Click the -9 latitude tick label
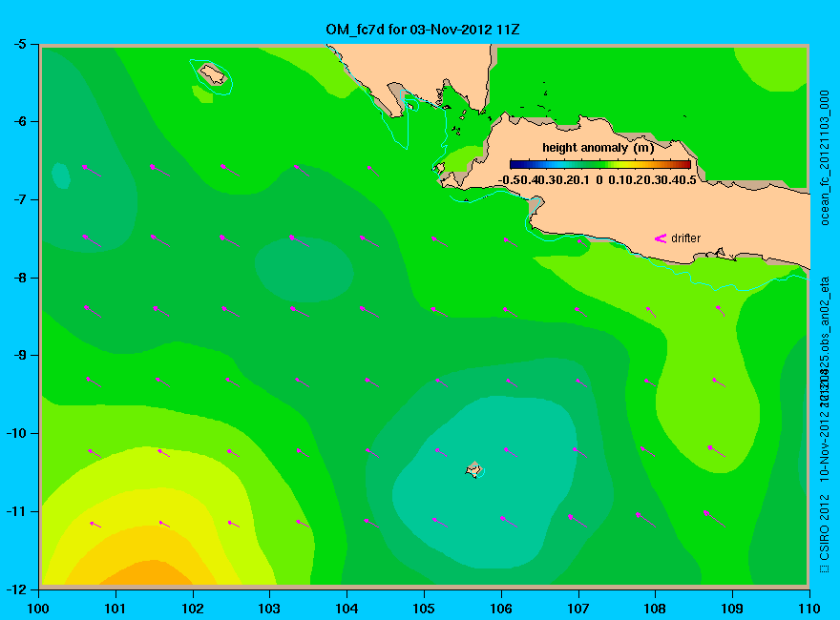The height and width of the screenshot is (620, 840). (x=20, y=356)
